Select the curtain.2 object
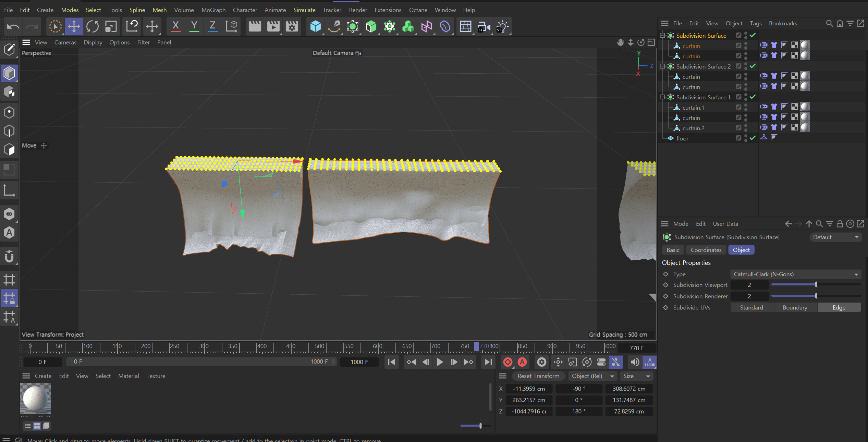The image size is (868, 442). click(693, 128)
